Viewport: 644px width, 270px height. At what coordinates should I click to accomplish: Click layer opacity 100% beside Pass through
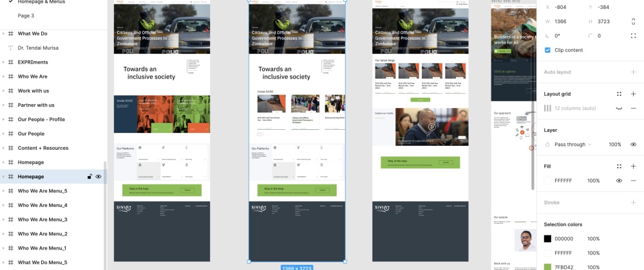[x=615, y=145]
